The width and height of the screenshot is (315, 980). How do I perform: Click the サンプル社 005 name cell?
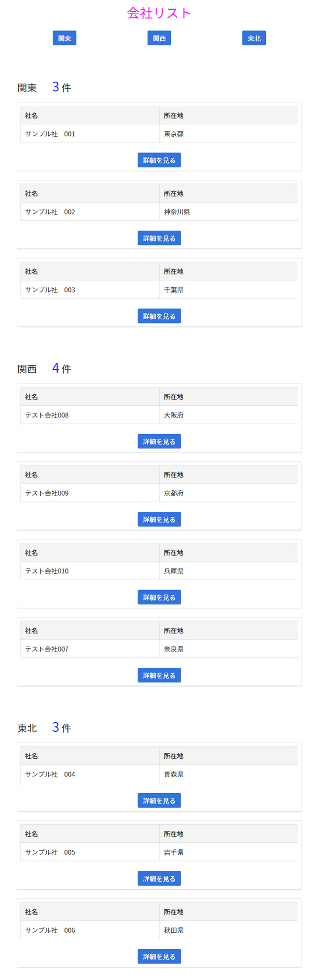pyautogui.click(x=90, y=852)
